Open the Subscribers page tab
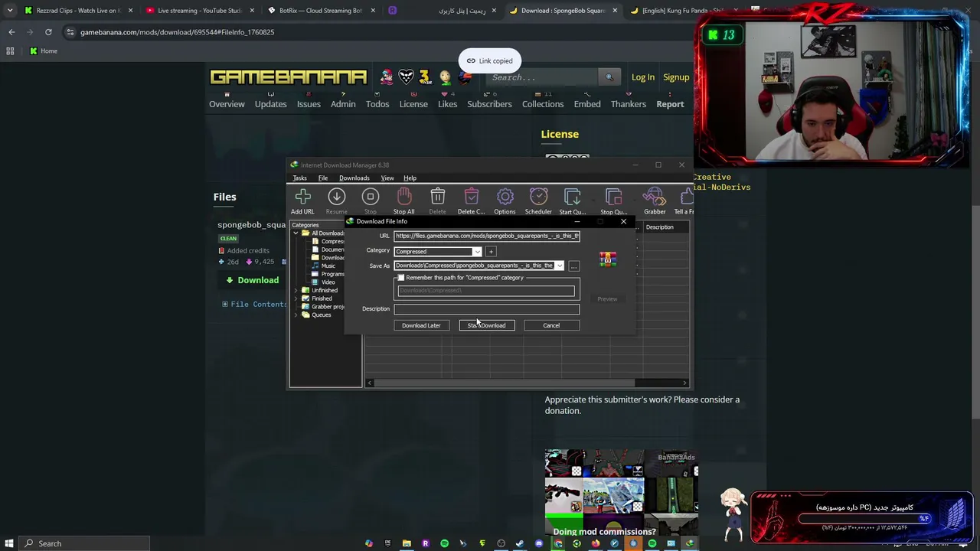The image size is (980, 551). tap(489, 104)
